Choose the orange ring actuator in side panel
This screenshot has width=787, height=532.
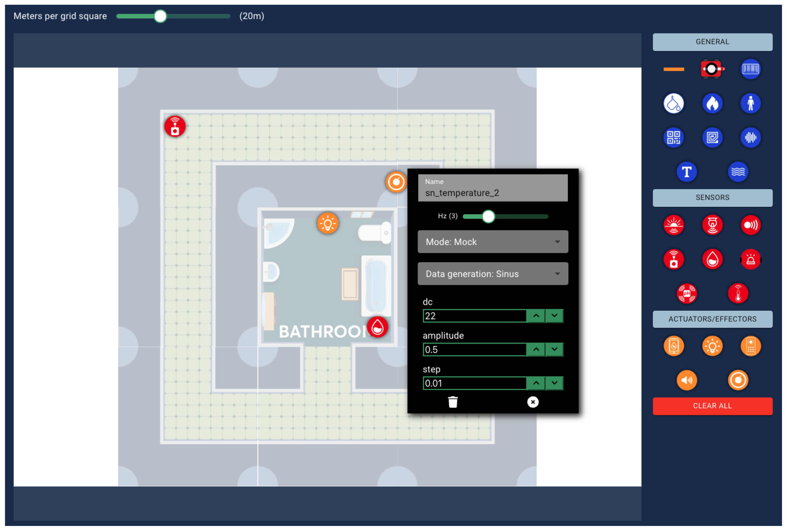[738, 380]
